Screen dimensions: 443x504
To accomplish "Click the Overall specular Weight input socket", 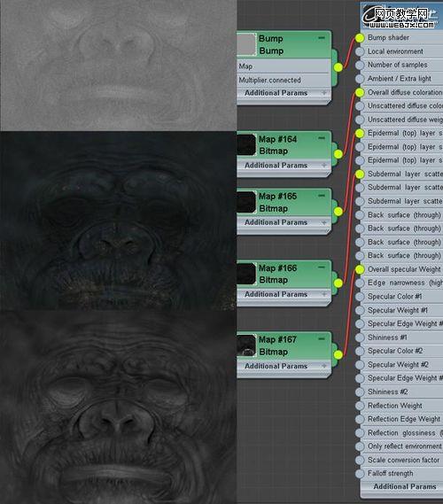I will point(360,269).
